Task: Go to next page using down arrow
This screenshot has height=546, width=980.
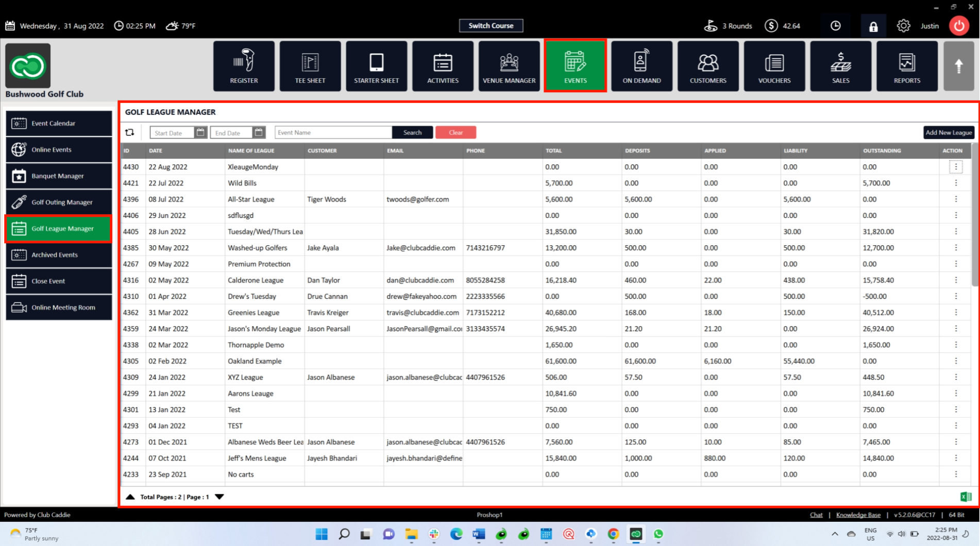Action: coord(219,497)
